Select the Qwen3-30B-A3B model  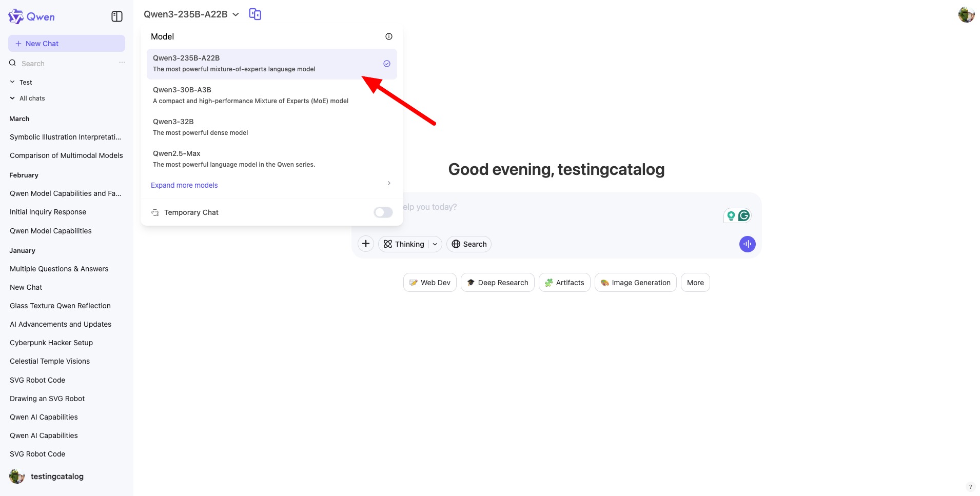click(272, 95)
